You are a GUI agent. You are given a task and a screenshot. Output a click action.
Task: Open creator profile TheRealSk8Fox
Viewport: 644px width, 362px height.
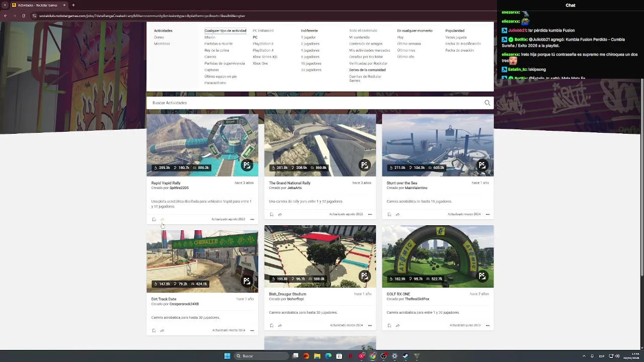(x=417, y=299)
